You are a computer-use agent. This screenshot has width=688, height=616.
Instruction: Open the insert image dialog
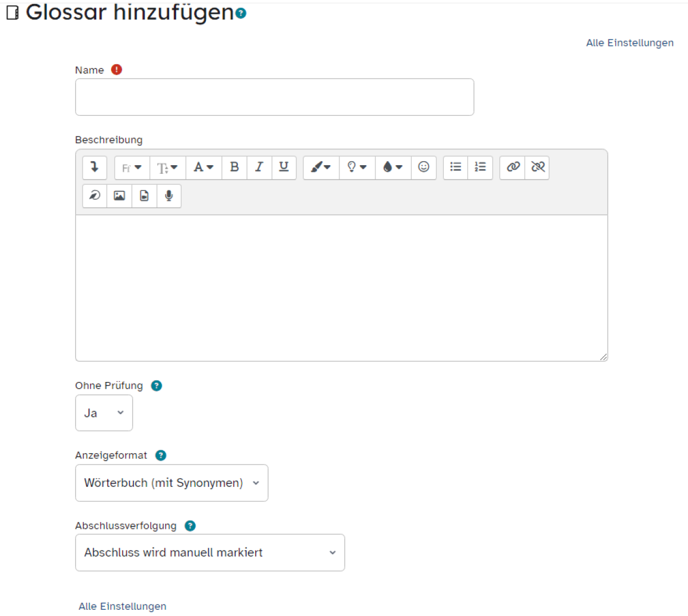pyautogui.click(x=118, y=196)
